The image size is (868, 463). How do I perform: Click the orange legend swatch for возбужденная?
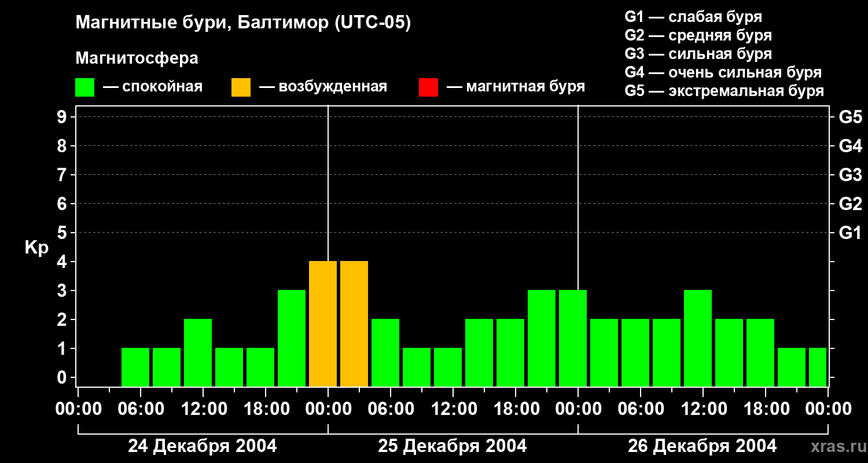(241, 87)
